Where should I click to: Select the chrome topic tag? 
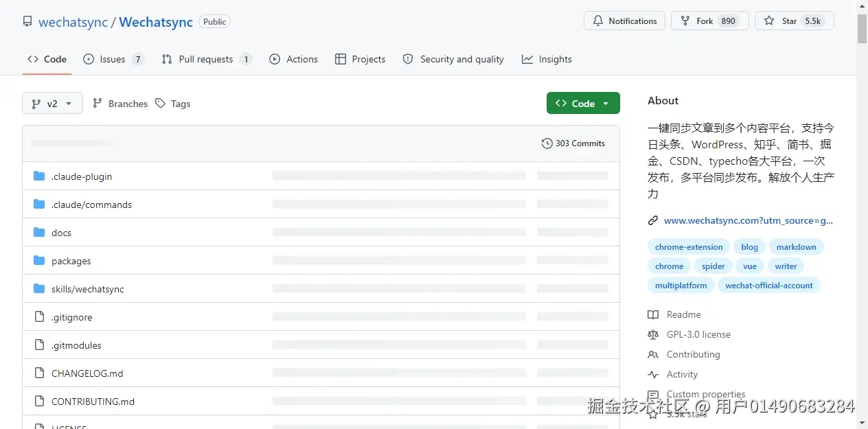(x=670, y=266)
